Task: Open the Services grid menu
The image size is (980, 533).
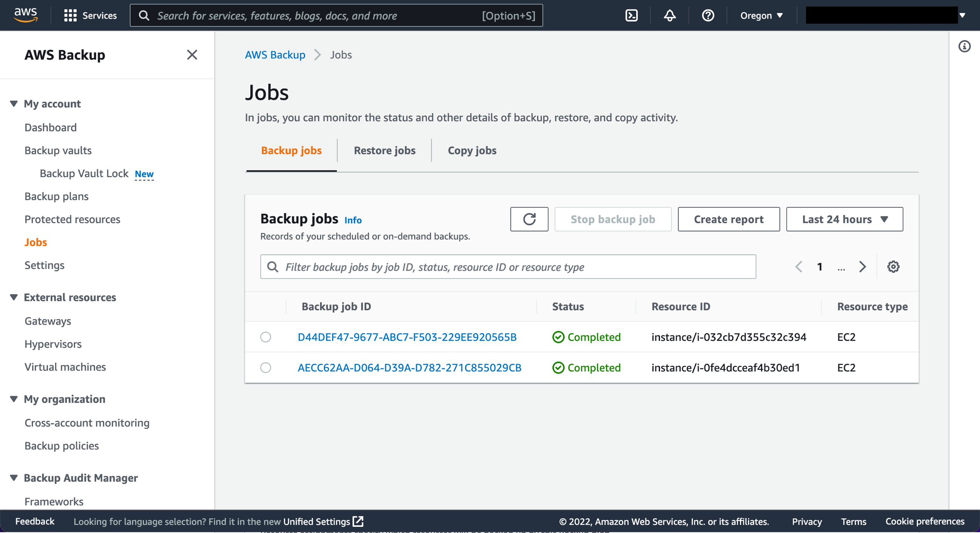Action: 90,16
